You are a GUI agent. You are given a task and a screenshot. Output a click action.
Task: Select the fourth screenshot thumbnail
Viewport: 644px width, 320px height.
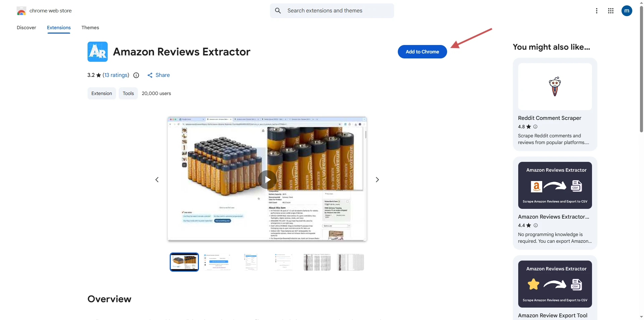[284, 262]
